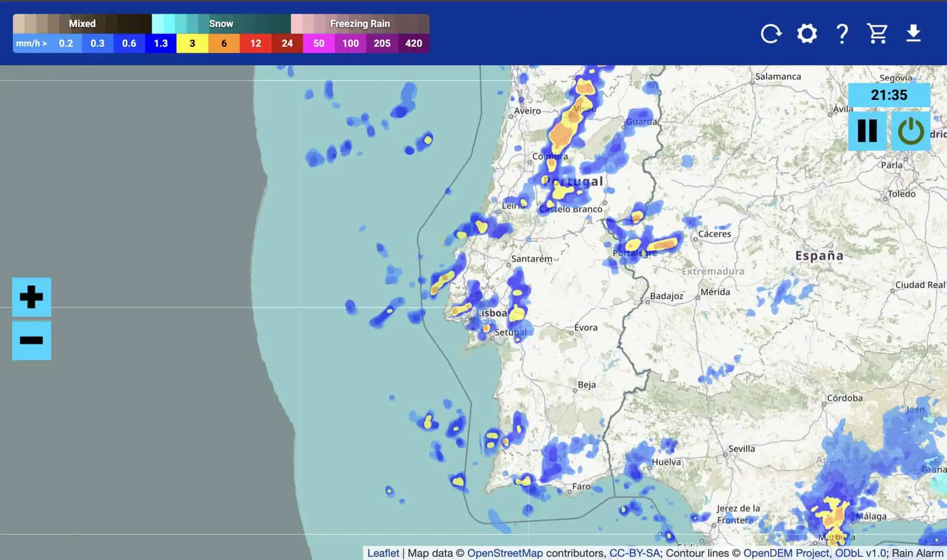
Task: Open the shopping cart icon
Action: [x=877, y=34]
